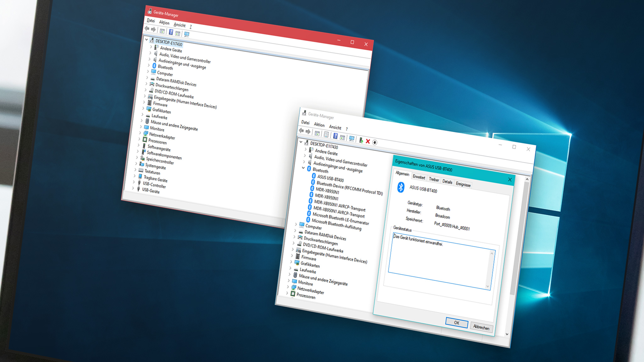The image size is (644, 362).
Task: Open the Ansicht menu in the front window
Action: (335, 127)
